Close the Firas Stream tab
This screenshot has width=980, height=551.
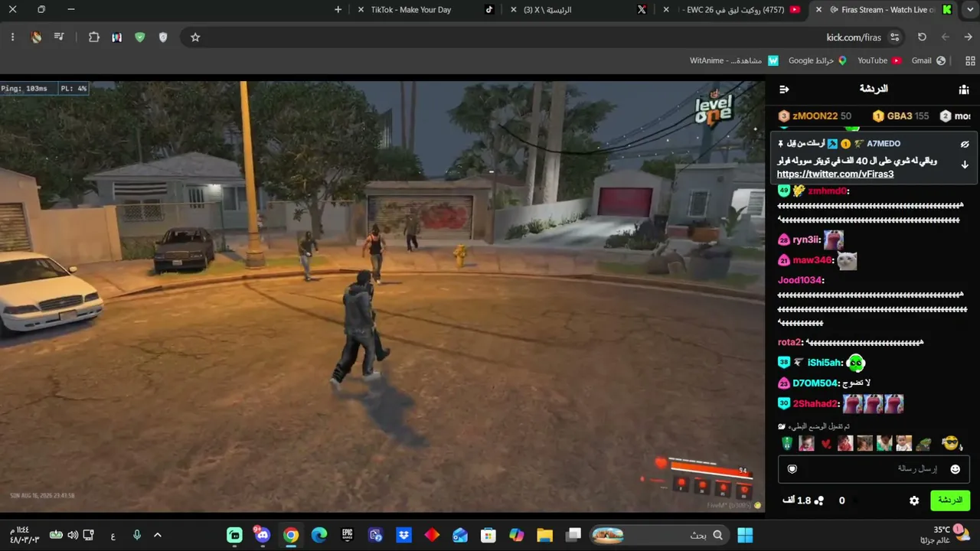819,10
